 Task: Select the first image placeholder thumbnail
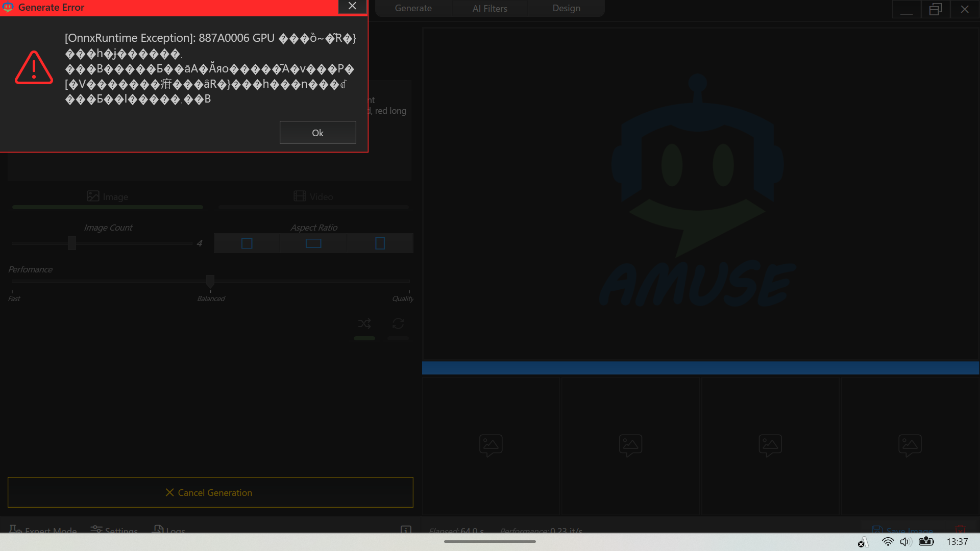click(x=491, y=445)
